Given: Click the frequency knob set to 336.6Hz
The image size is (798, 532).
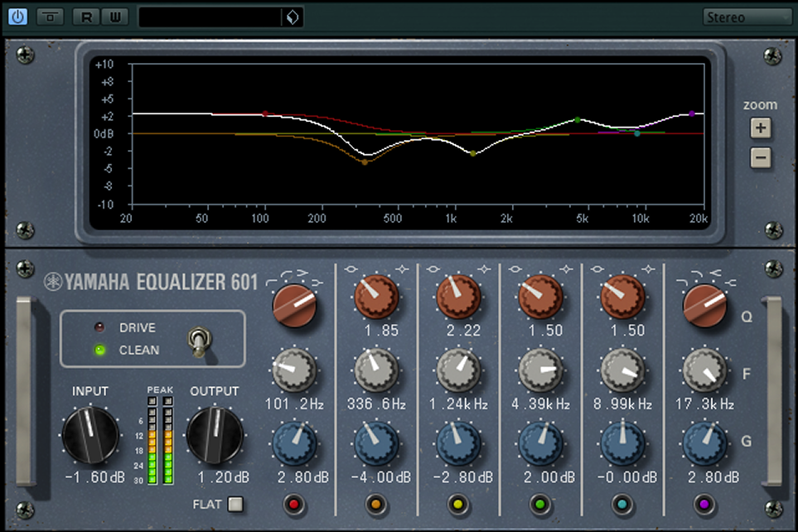Looking at the screenshot, I should coord(376,370).
